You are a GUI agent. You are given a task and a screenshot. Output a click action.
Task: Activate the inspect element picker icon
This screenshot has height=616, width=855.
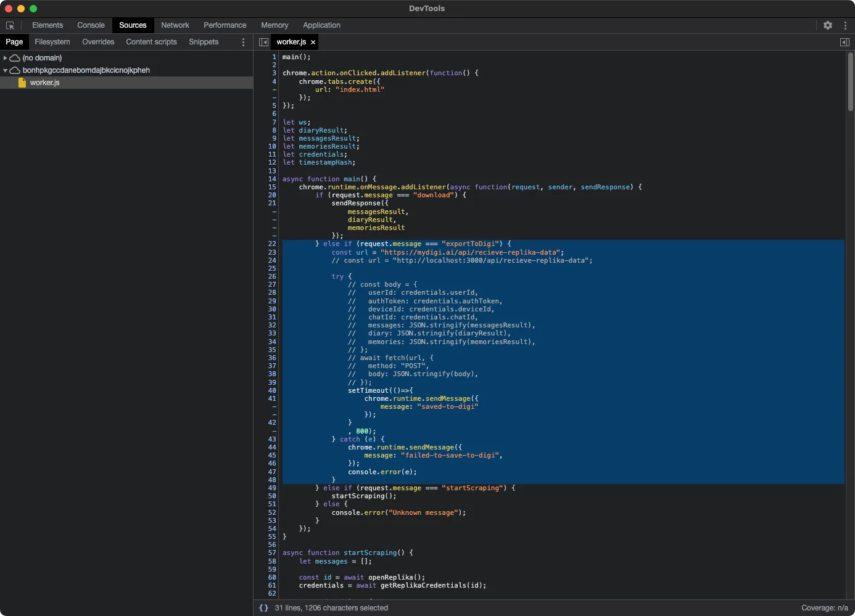point(10,25)
